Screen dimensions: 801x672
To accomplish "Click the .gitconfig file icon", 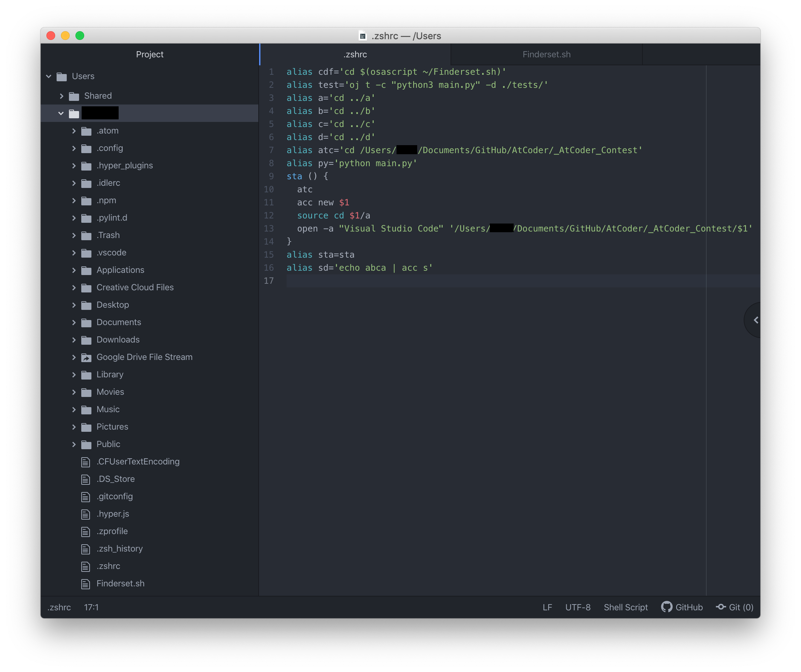I will click(86, 497).
